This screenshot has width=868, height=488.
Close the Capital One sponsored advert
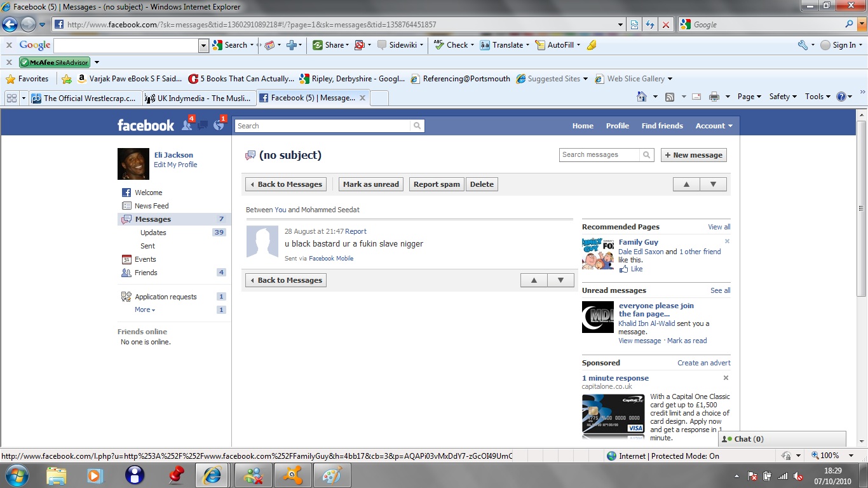click(x=726, y=378)
